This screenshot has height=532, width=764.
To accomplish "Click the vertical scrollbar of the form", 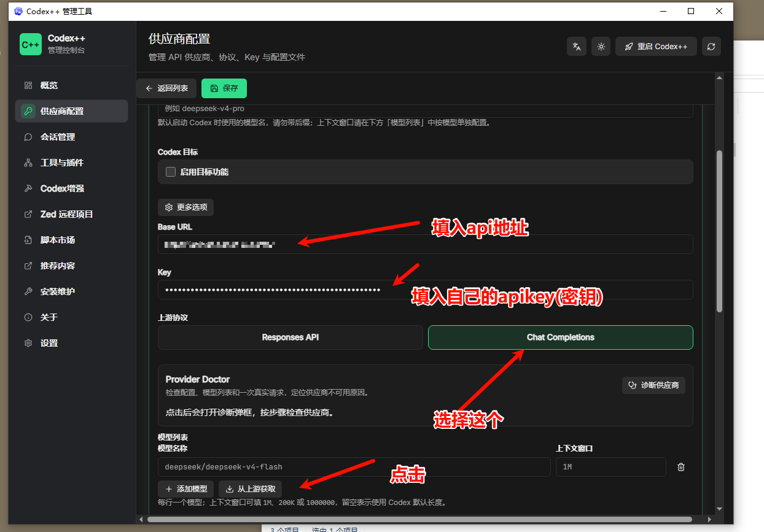I will (719, 232).
